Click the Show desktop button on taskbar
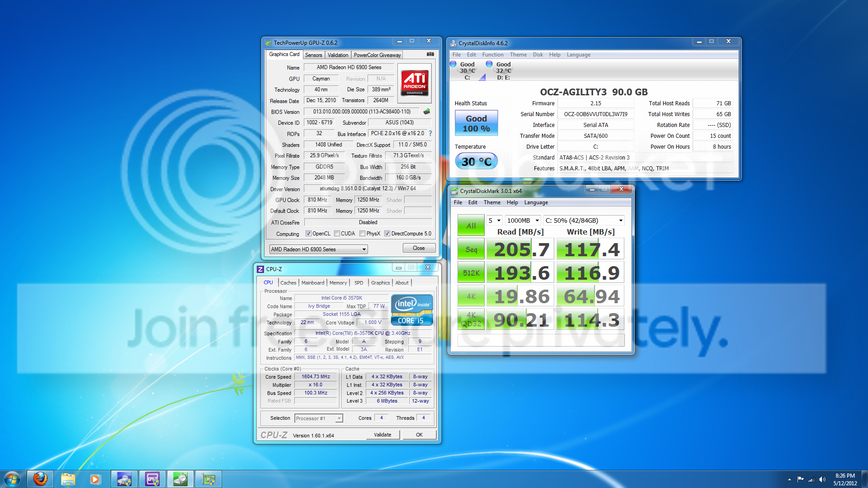Image resolution: width=868 pixels, height=488 pixels. [x=864, y=479]
